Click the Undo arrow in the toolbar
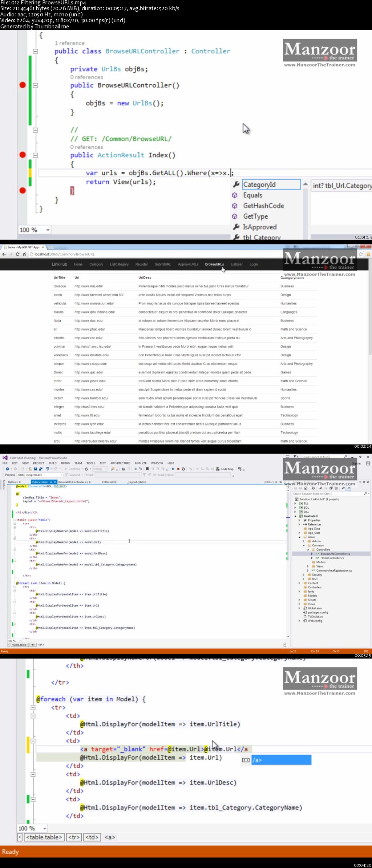372x868 pixels. tap(48, 469)
